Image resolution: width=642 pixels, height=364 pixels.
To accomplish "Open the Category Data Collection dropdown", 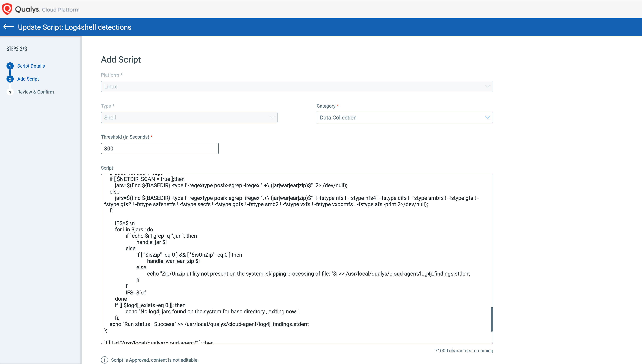I will [x=405, y=117].
